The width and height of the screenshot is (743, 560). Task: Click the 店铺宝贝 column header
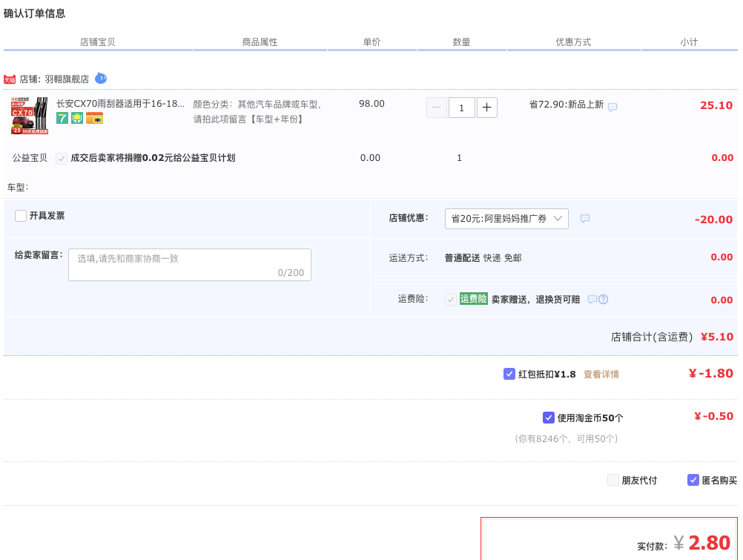[x=98, y=42]
